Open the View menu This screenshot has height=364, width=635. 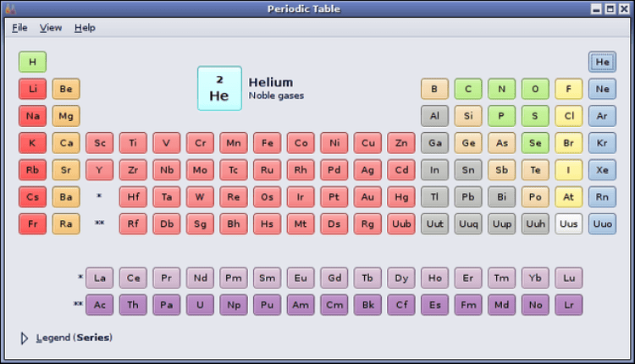[x=51, y=28]
